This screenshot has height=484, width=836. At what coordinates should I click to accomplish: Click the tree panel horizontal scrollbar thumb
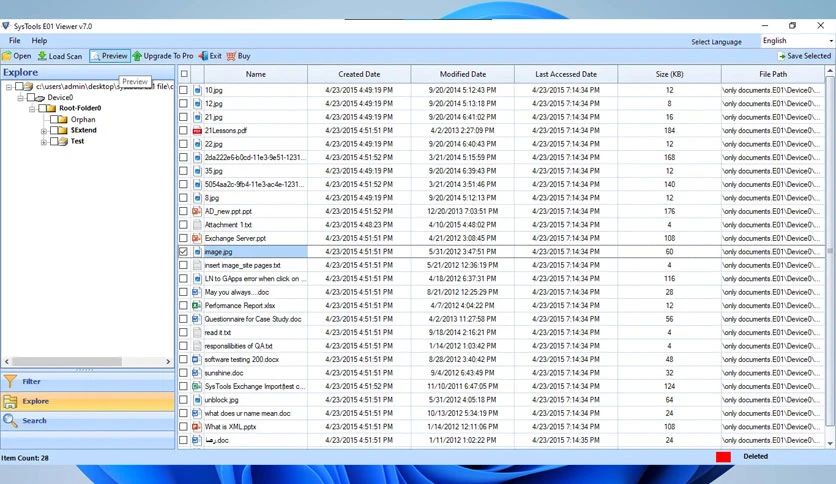67,361
